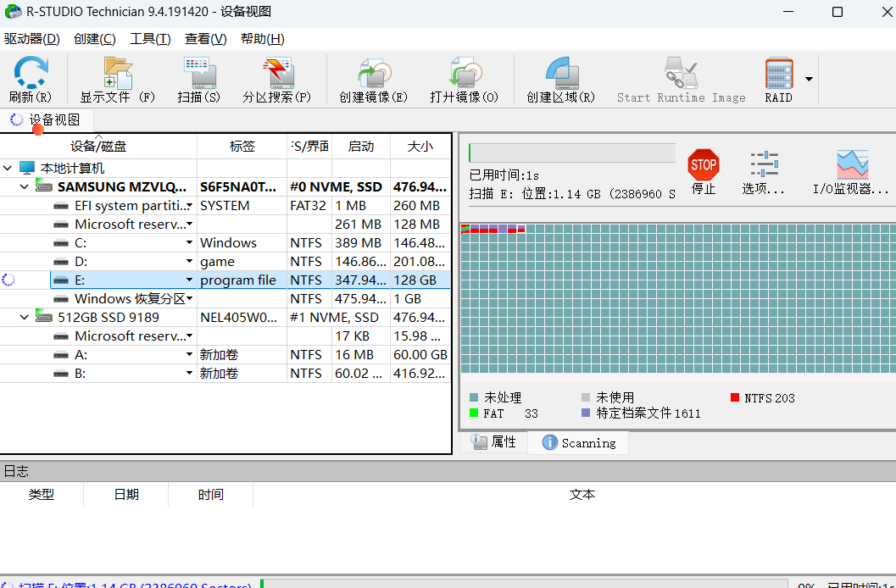Click the SAMSUNG MZVLQ drive icon
The height and width of the screenshot is (588, 896).
click(x=44, y=186)
